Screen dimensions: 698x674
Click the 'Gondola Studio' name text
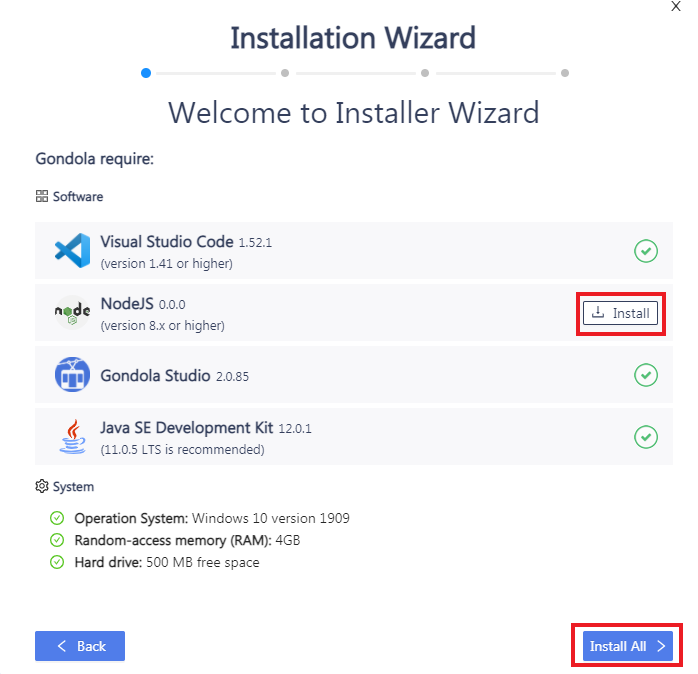click(155, 376)
